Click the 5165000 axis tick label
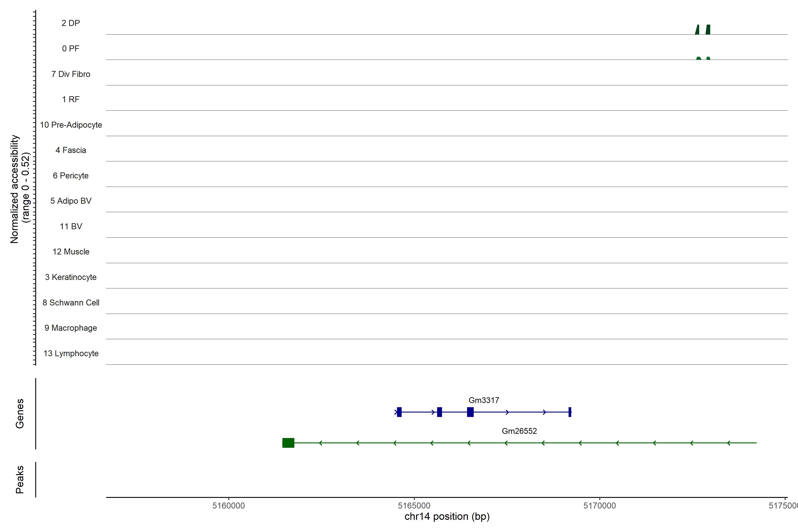Viewport: 798px width, 532px height. [414, 506]
